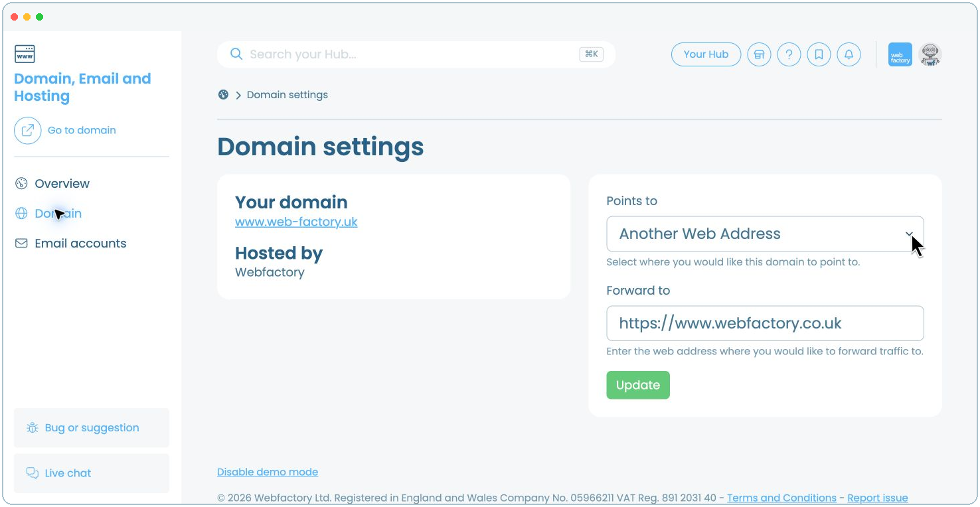The width and height of the screenshot is (980, 507).
Task: Click the Your domain heading
Action: tap(291, 202)
